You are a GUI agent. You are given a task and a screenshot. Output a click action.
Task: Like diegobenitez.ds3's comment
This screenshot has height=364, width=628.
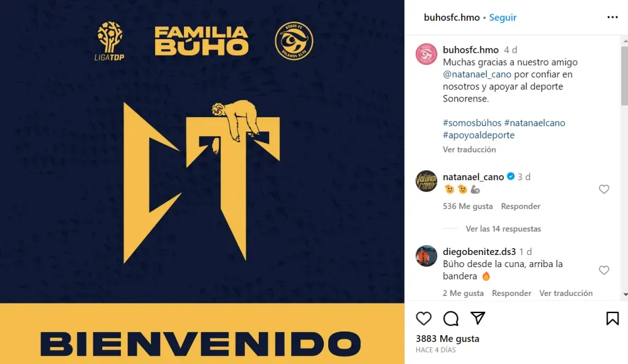pyautogui.click(x=604, y=270)
